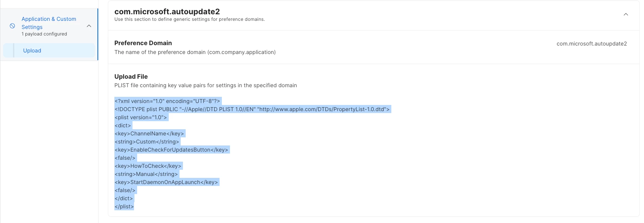
Task: Click the <string>Manual</string> line
Action: (x=146, y=174)
